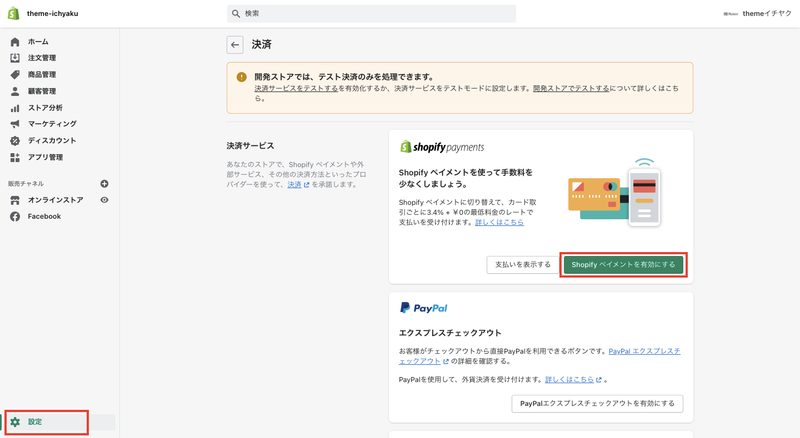Click the 商品管理 products tag icon
Viewport: 800px width, 438px height.
tap(15, 75)
